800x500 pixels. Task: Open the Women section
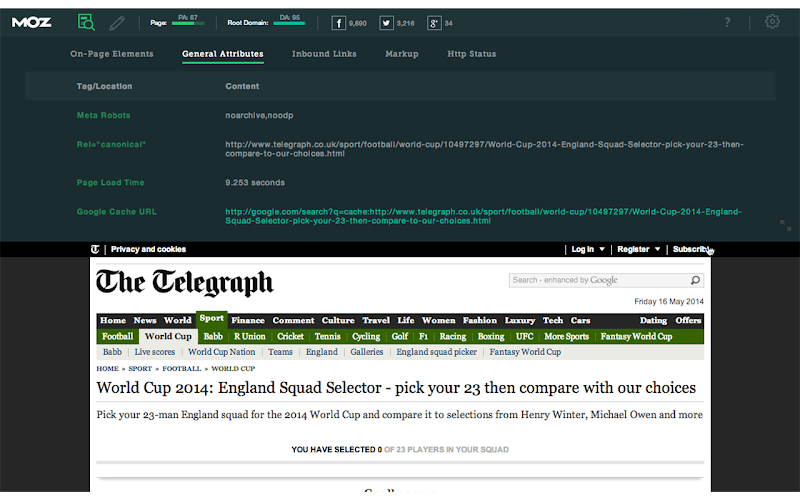[438, 320]
